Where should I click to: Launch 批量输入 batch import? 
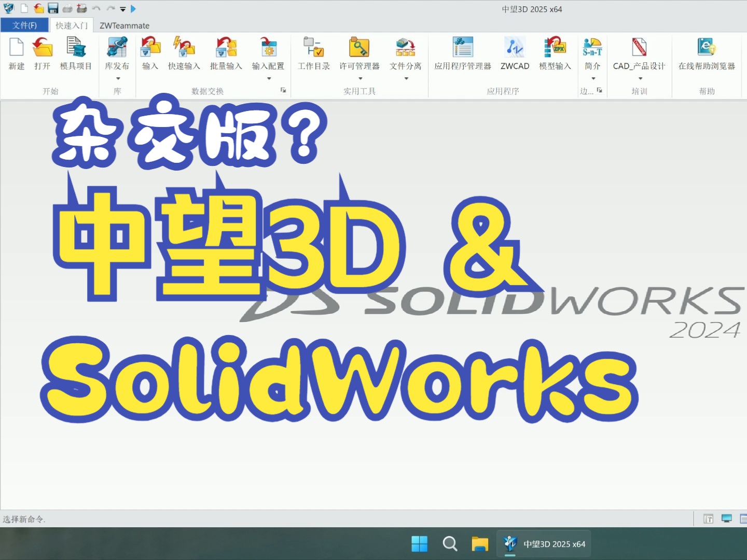(226, 48)
